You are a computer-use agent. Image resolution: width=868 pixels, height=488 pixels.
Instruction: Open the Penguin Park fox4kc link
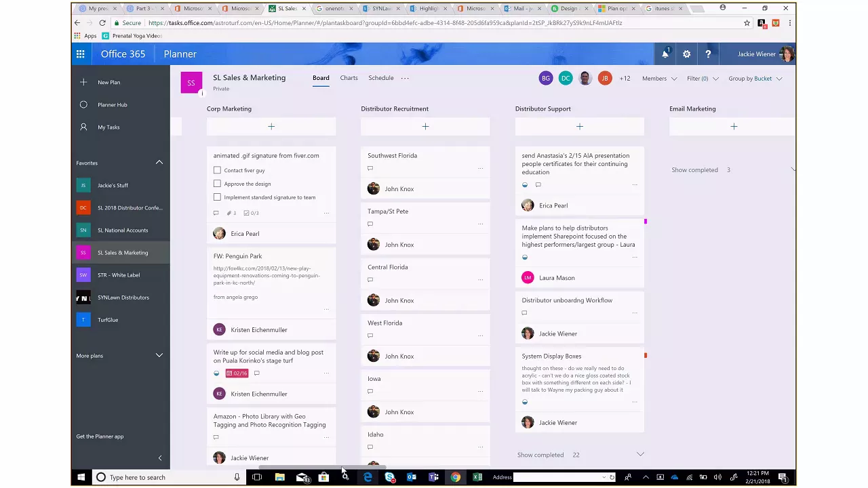pos(267,276)
